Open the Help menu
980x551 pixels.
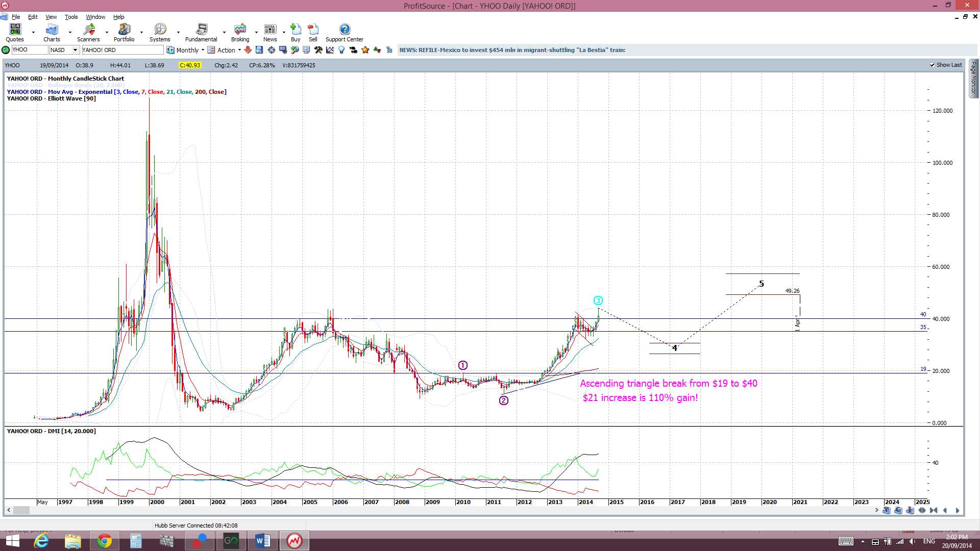click(118, 17)
